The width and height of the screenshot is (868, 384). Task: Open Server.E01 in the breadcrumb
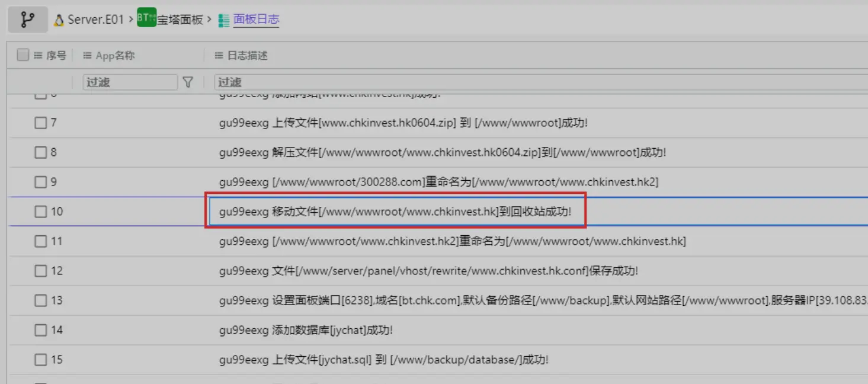pos(95,20)
